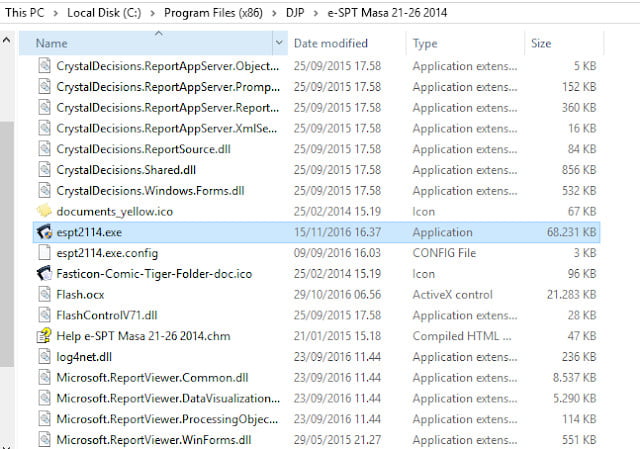Click the e-SPT Masa 21-26 2014 breadcrumb
640x449 pixels.
coord(387,13)
